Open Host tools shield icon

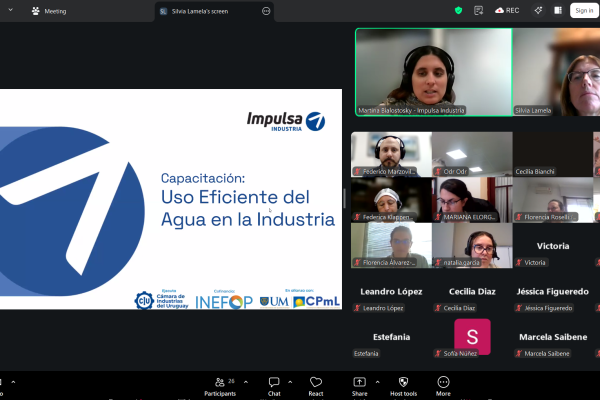pos(403,387)
